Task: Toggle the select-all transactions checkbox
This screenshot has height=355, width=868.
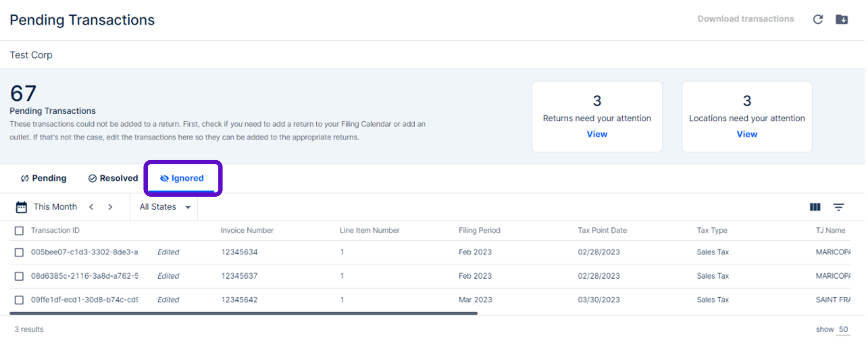Action: tap(19, 231)
